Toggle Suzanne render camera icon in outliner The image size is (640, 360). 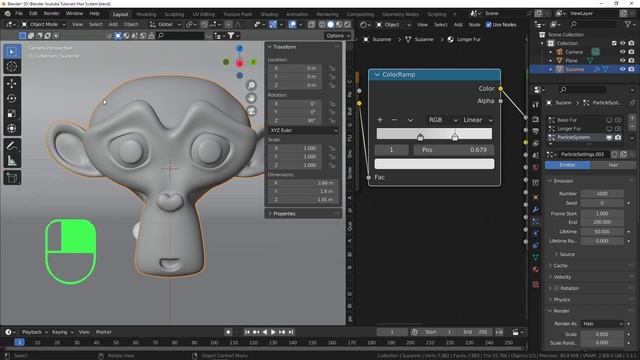[631, 69]
